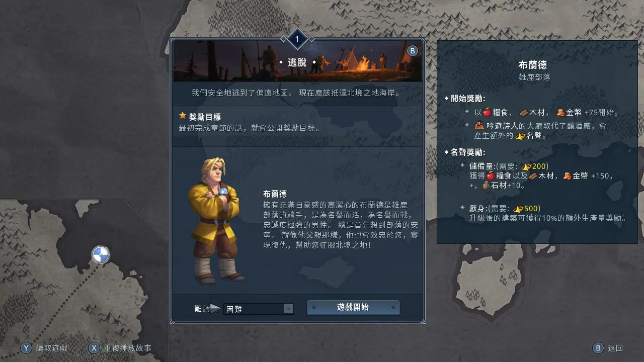
Task: Select the shield marker on the map
Action: point(101,255)
